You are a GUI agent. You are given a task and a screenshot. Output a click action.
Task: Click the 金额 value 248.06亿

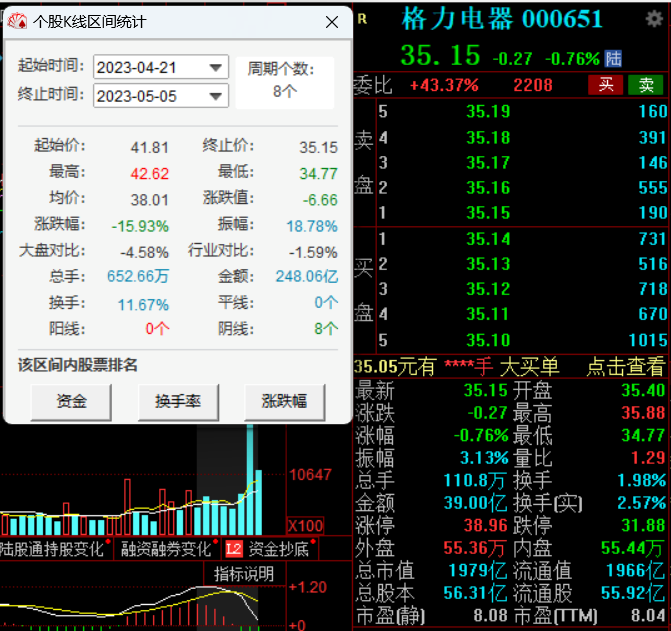tap(306, 276)
